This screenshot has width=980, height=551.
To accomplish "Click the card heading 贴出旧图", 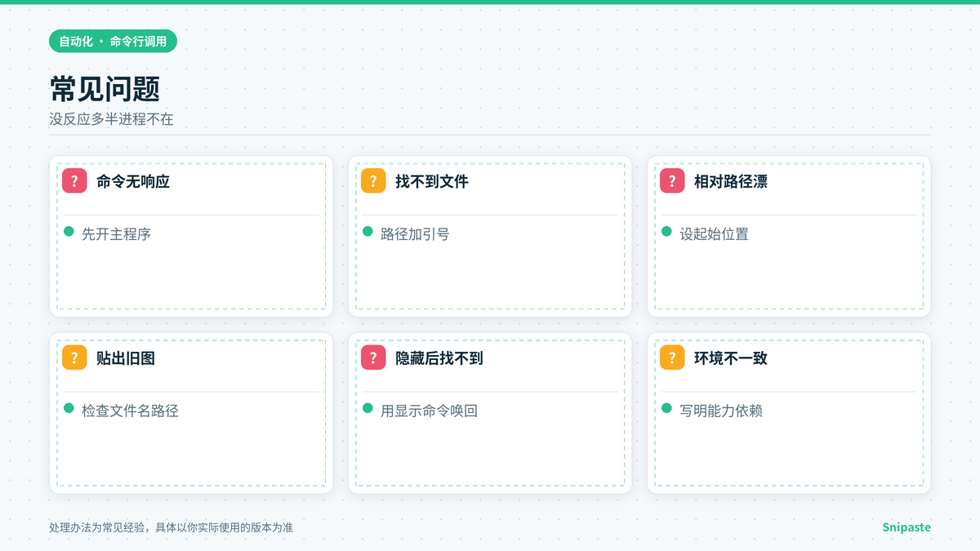I will click(x=126, y=358).
